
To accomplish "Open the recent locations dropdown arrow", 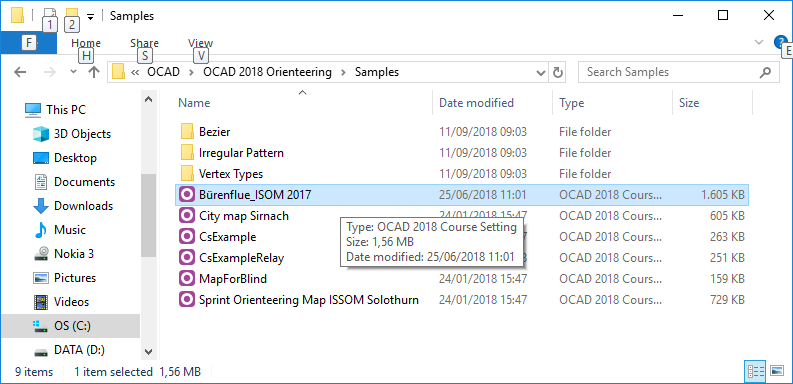I will coord(73,72).
